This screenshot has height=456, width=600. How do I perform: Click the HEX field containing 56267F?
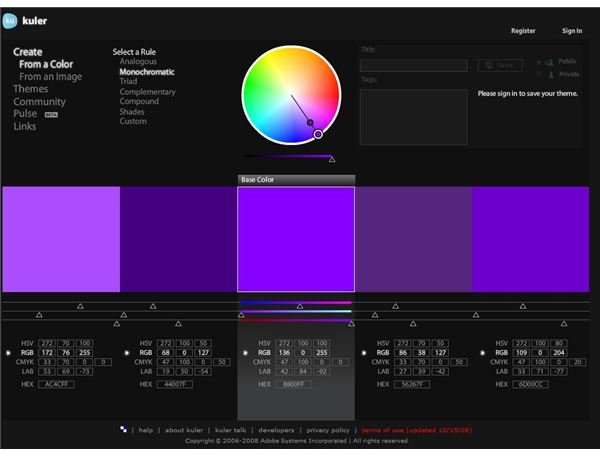(412, 384)
